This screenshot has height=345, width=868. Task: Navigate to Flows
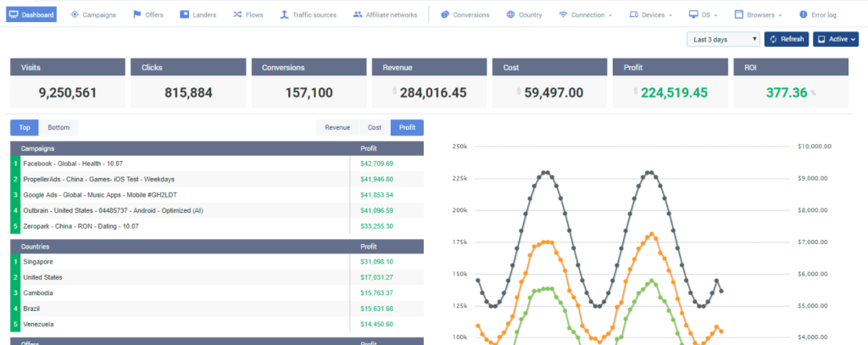point(248,15)
